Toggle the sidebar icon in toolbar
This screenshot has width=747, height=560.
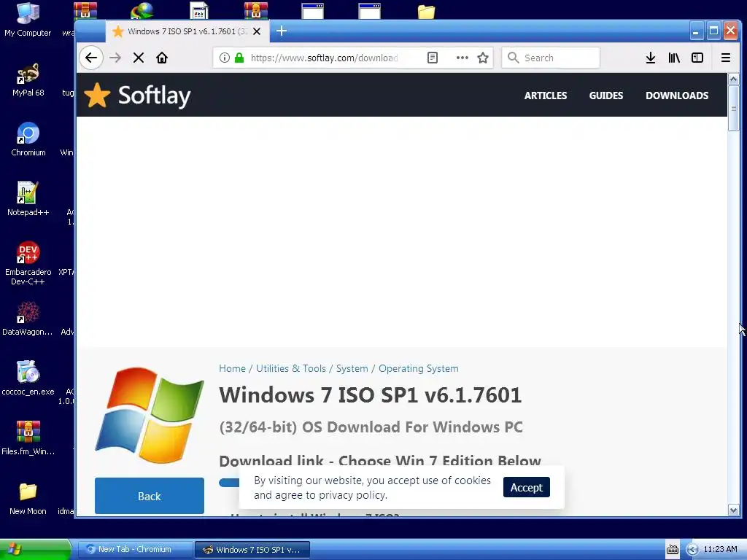click(x=697, y=58)
